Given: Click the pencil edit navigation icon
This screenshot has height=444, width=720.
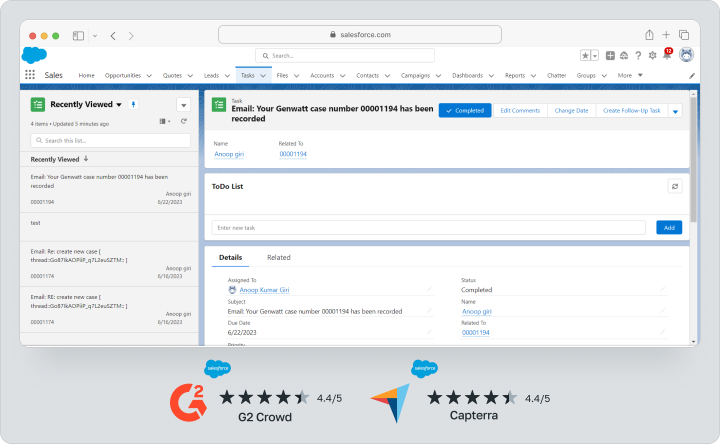Looking at the screenshot, I should 692,76.
